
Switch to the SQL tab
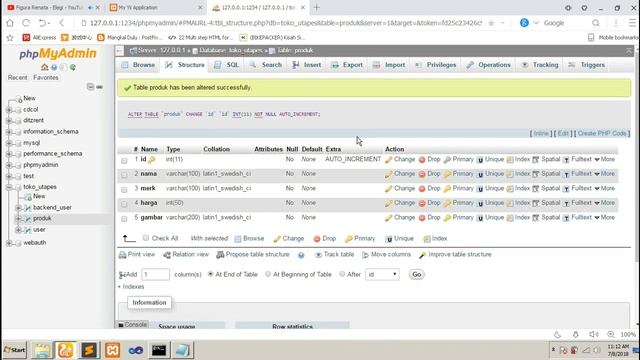227,65
